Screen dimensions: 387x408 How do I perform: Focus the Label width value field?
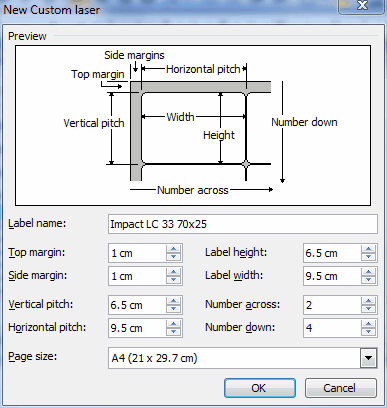[x=332, y=276]
